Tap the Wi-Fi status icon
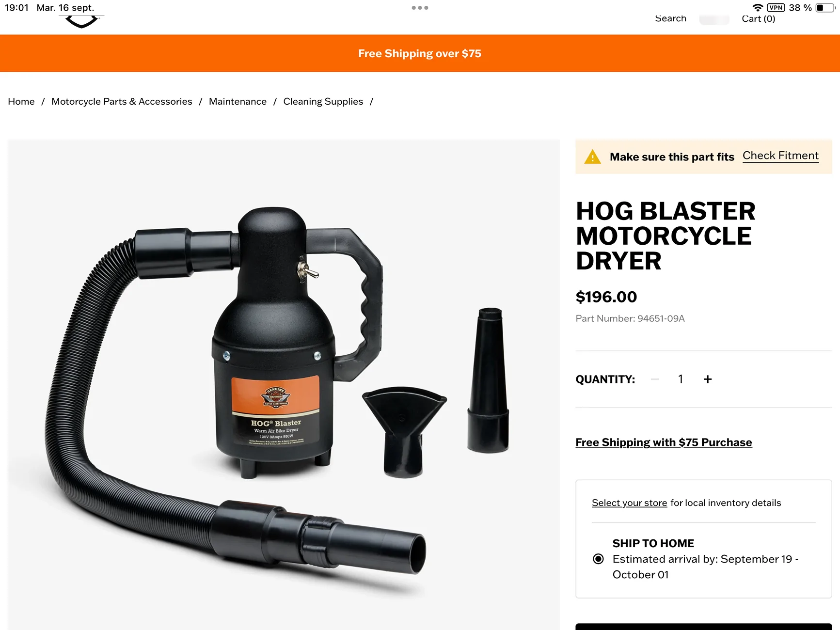840x630 pixels. click(x=758, y=8)
